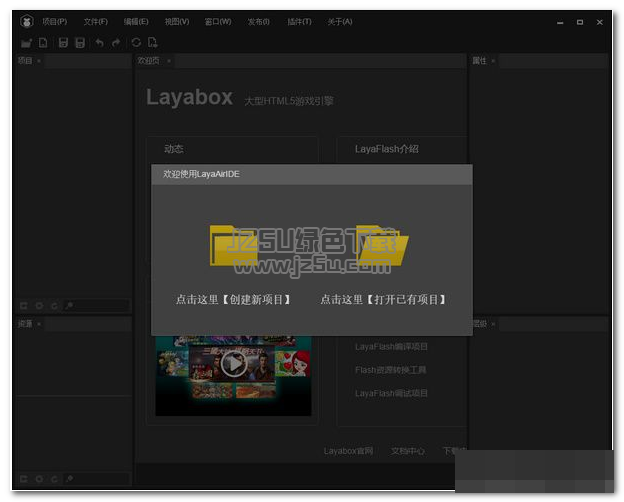Open the 关于(A) menu
Viewport: 624px width, 502px height.
(x=340, y=21)
